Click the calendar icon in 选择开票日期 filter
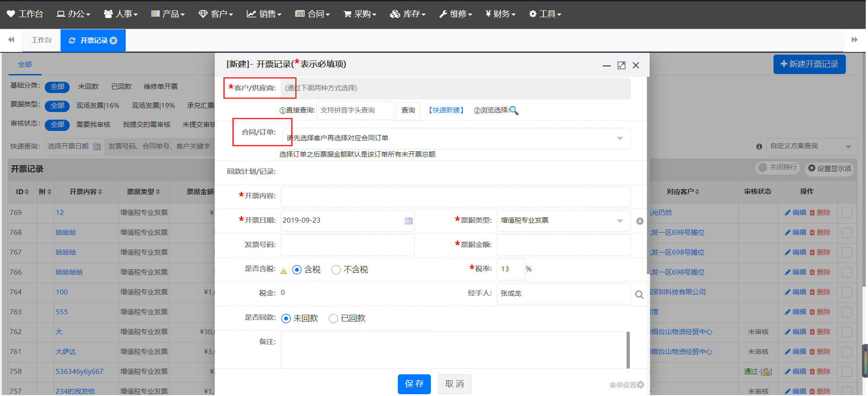Viewport: 868px width, 396px height. coord(97,147)
